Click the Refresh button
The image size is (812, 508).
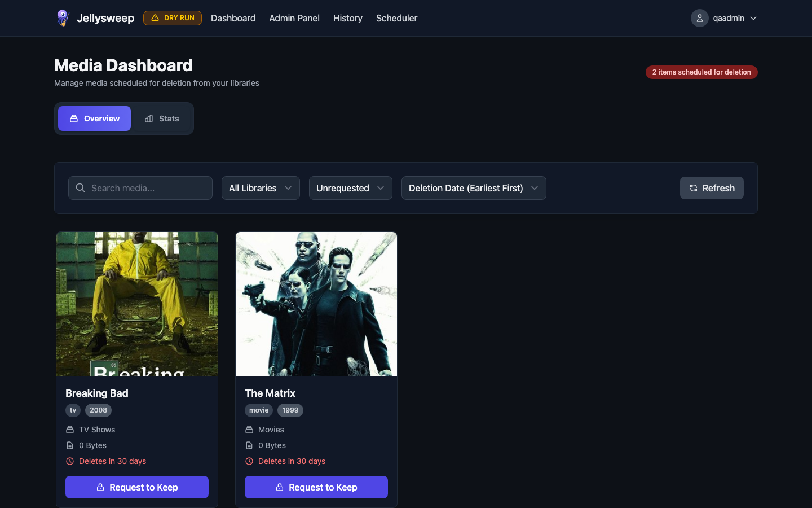pyautogui.click(x=712, y=188)
